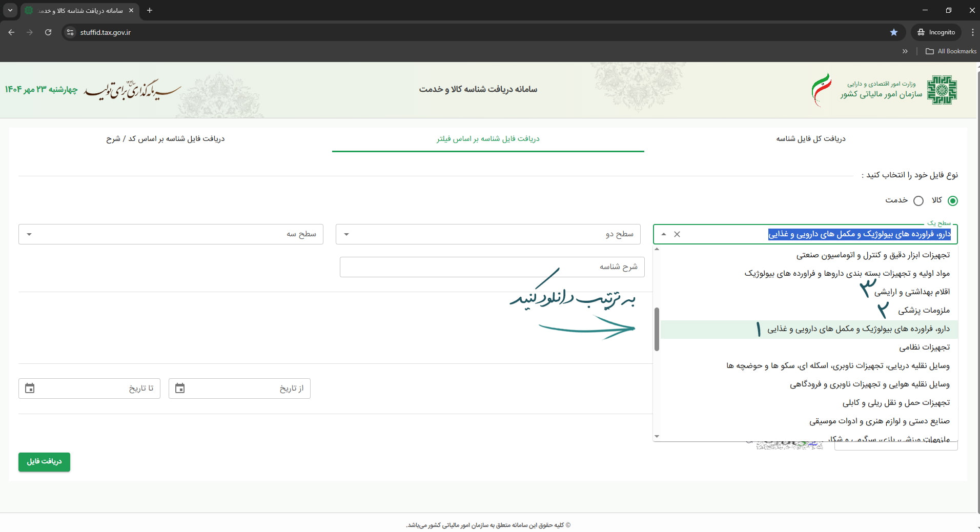Click the browser reload icon
This screenshot has height=532, width=980.
48,32
